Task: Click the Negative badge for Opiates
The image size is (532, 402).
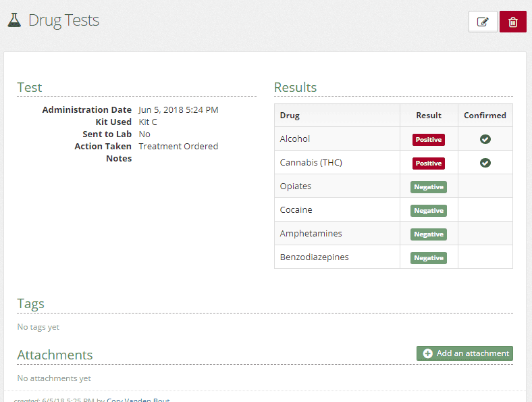Action: (x=429, y=187)
